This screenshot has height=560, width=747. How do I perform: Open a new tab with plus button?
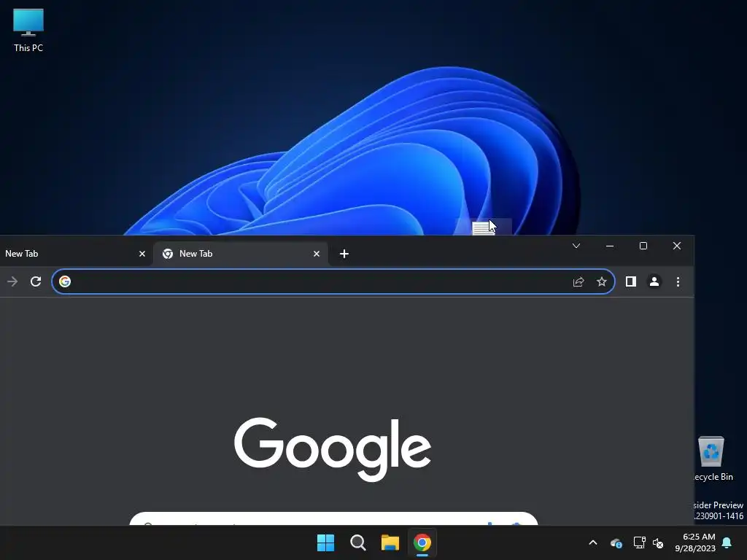pos(344,254)
